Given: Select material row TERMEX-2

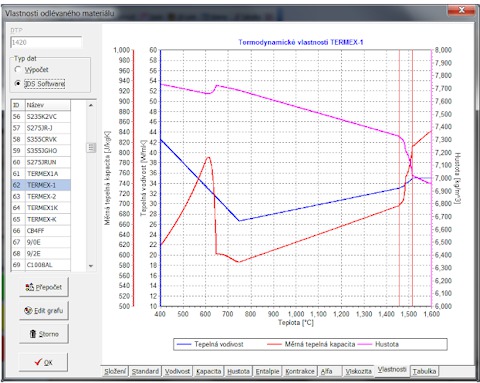Looking at the screenshot, I should [41, 196].
